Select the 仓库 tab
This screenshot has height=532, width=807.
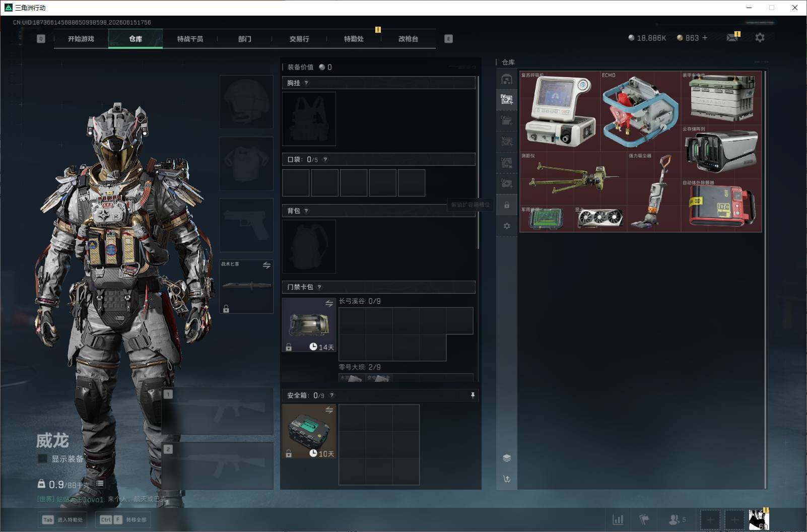tap(136, 39)
